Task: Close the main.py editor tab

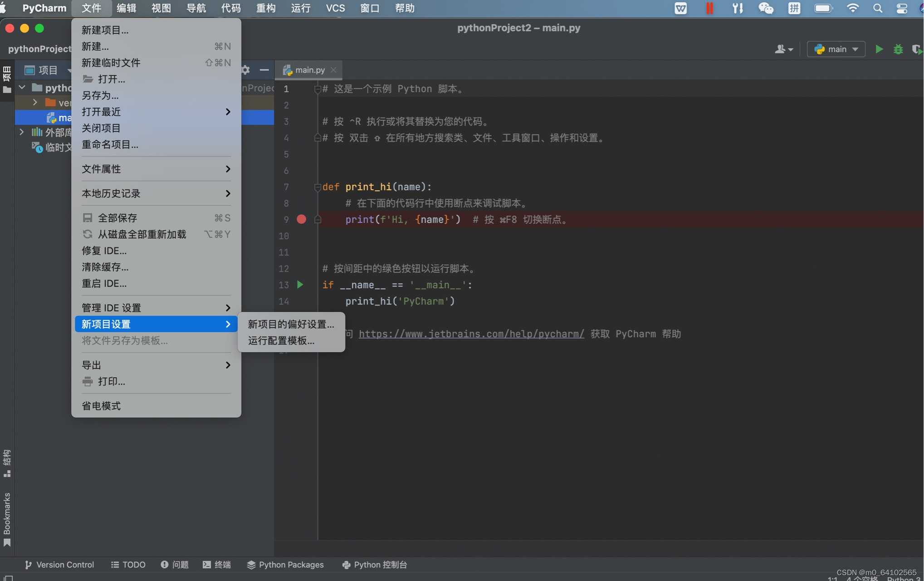Action: (x=333, y=69)
